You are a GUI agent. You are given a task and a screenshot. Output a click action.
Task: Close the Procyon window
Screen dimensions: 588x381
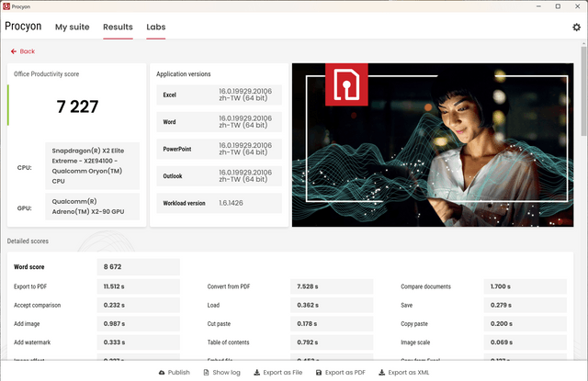click(x=578, y=6)
